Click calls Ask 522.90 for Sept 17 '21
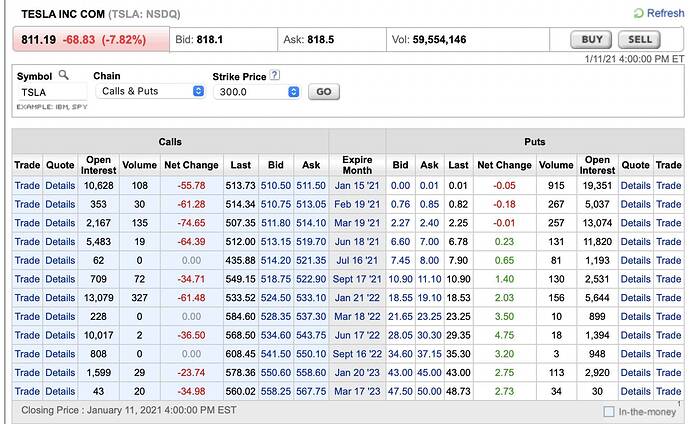The height and width of the screenshot is (424, 690). [x=311, y=279]
